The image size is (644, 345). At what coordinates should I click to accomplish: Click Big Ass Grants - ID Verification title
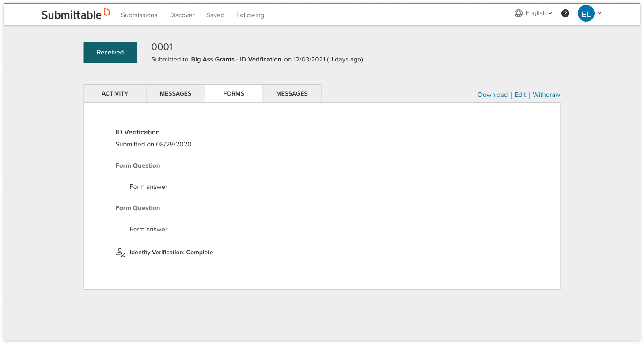coord(236,59)
